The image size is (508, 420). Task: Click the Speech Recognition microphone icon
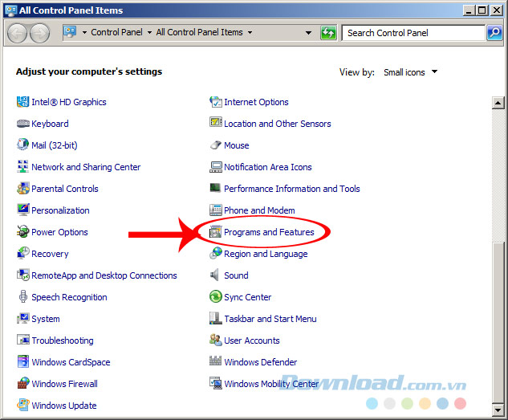point(22,296)
